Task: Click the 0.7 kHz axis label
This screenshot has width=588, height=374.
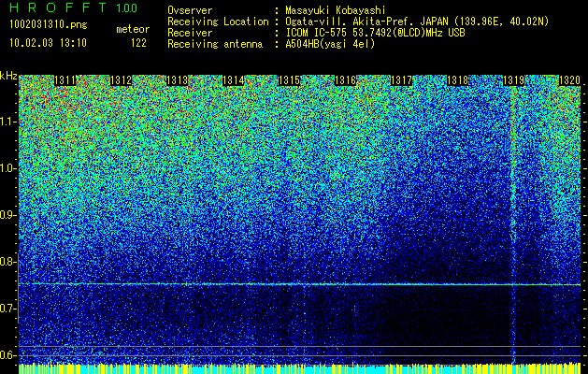Action: click(x=8, y=309)
